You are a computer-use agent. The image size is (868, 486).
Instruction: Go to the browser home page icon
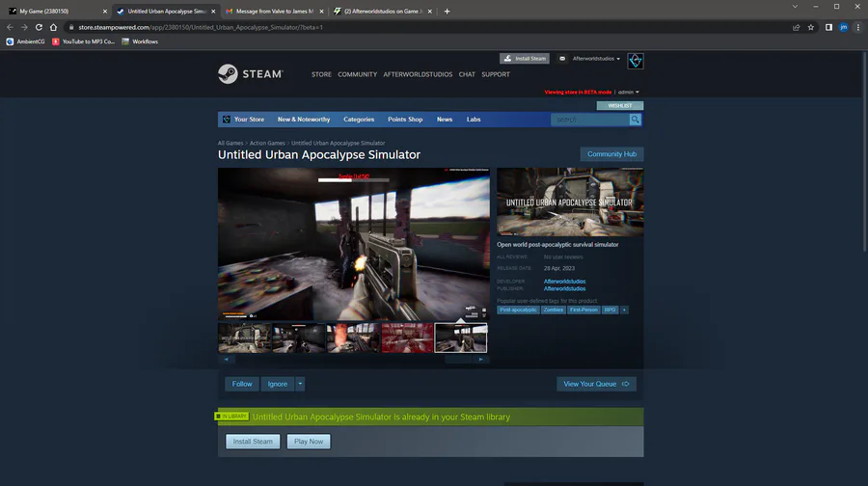(53, 27)
